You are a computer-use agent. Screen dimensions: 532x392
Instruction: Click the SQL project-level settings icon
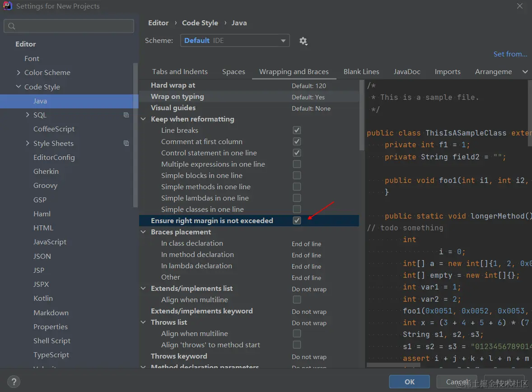point(126,115)
